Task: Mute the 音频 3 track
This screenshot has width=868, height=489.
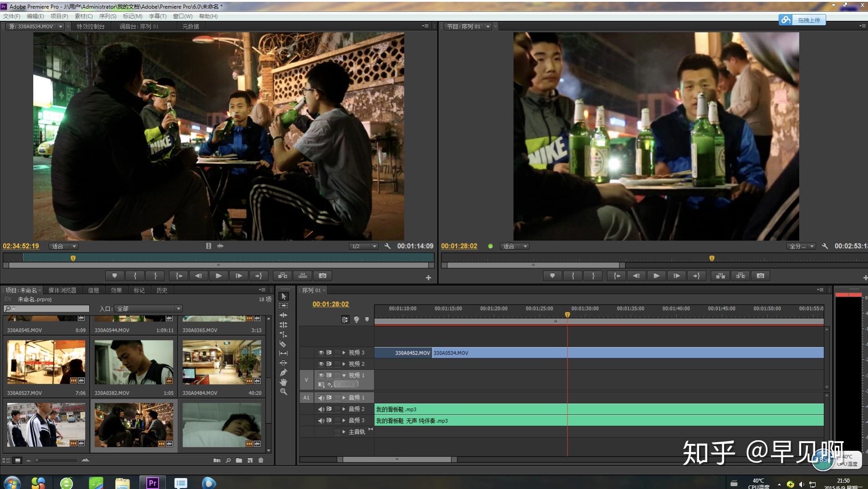Action: click(x=321, y=421)
